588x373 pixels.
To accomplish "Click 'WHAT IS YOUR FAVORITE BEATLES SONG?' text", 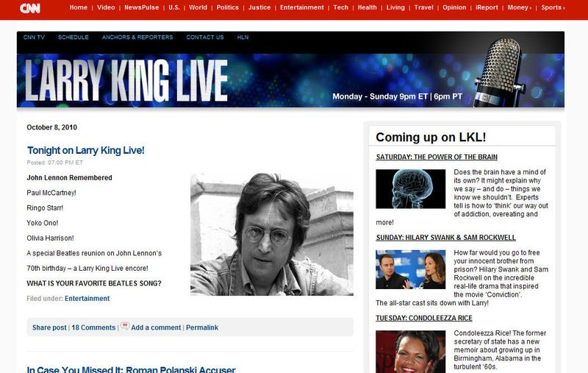I will coord(94,283).
